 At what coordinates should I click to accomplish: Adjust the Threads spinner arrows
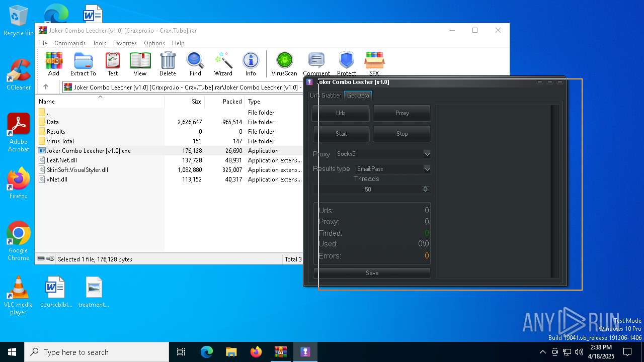click(x=426, y=189)
